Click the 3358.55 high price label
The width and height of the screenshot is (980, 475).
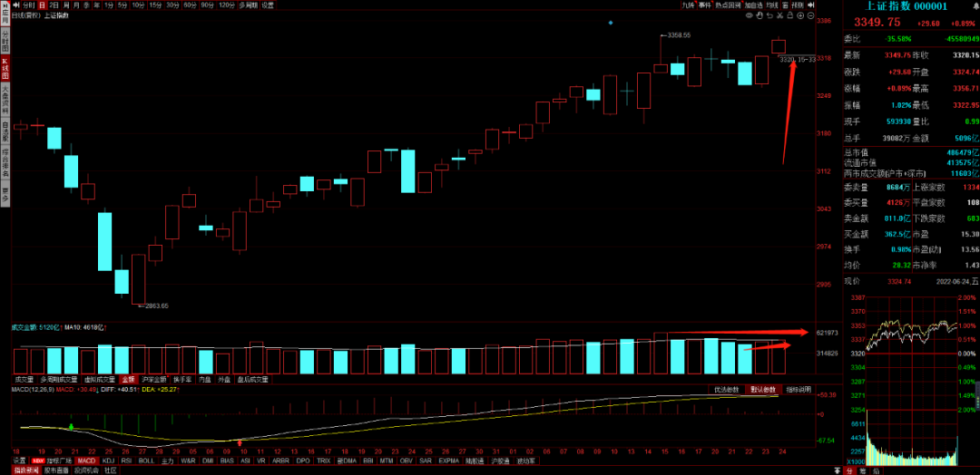pos(678,35)
